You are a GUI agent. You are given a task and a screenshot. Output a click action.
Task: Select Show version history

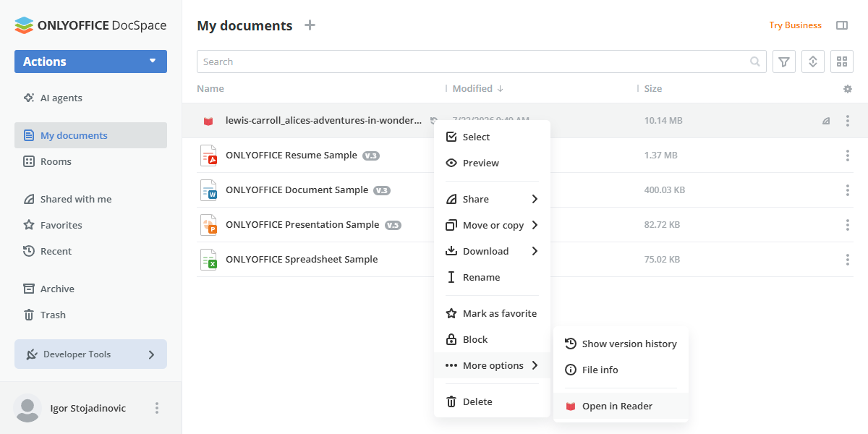click(621, 344)
